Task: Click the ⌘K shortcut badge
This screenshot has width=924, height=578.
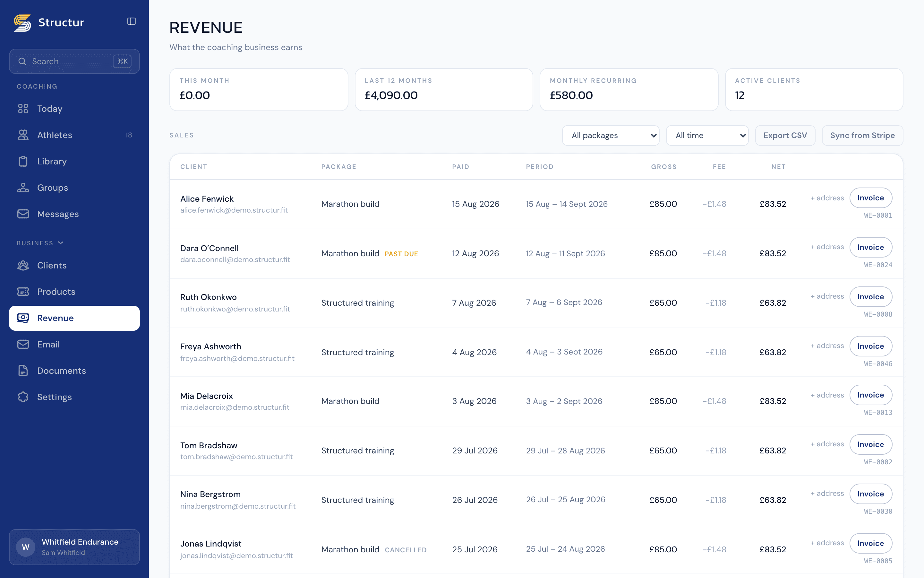Action: pyautogui.click(x=122, y=61)
